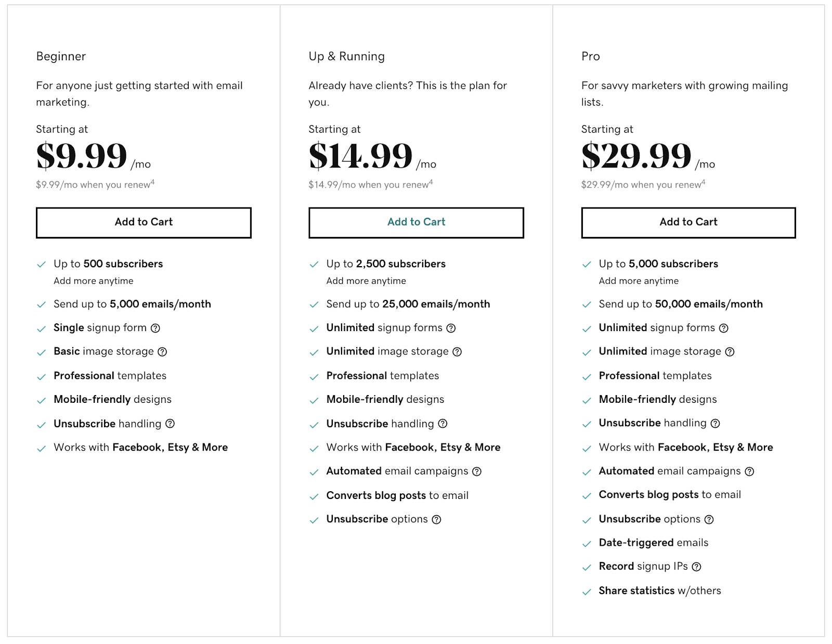This screenshot has width=832, height=644.
Task: Click the footnote 4 on Beginner renewal price
Action: tap(153, 182)
